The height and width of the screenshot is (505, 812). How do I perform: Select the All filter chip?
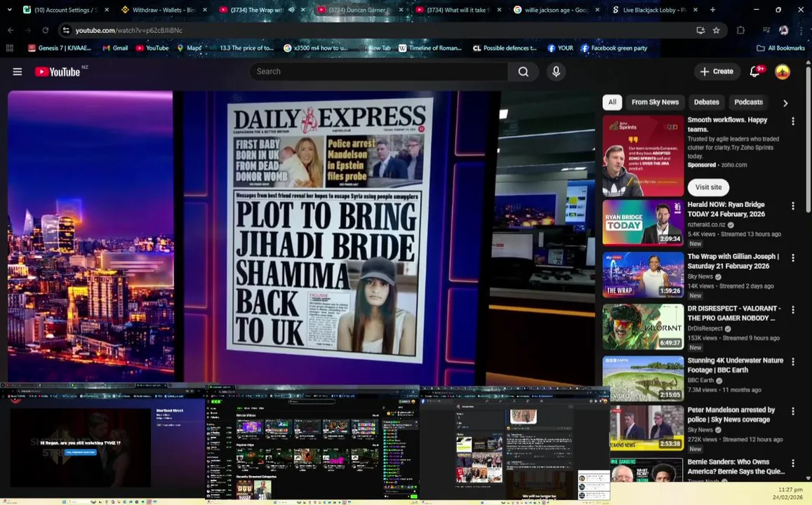point(612,102)
